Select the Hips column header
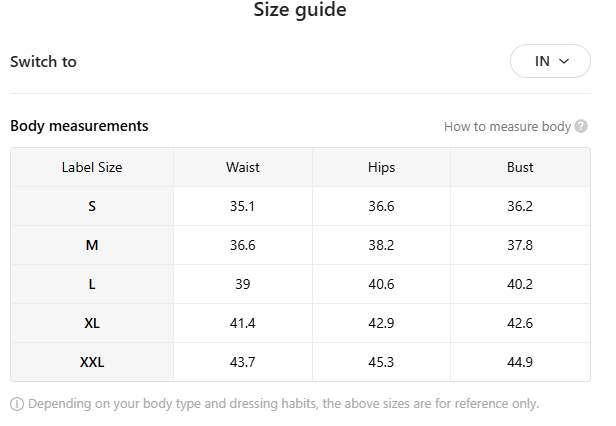The height and width of the screenshot is (426, 616). (x=381, y=167)
